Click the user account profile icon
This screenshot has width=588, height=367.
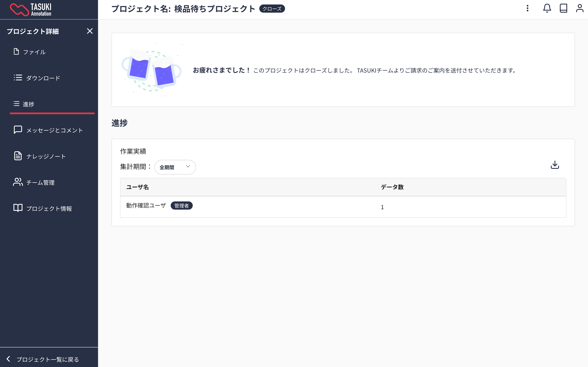click(x=579, y=9)
